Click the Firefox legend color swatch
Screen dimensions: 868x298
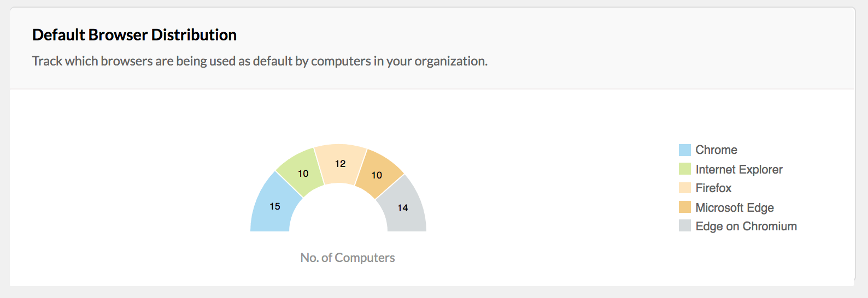click(x=684, y=188)
